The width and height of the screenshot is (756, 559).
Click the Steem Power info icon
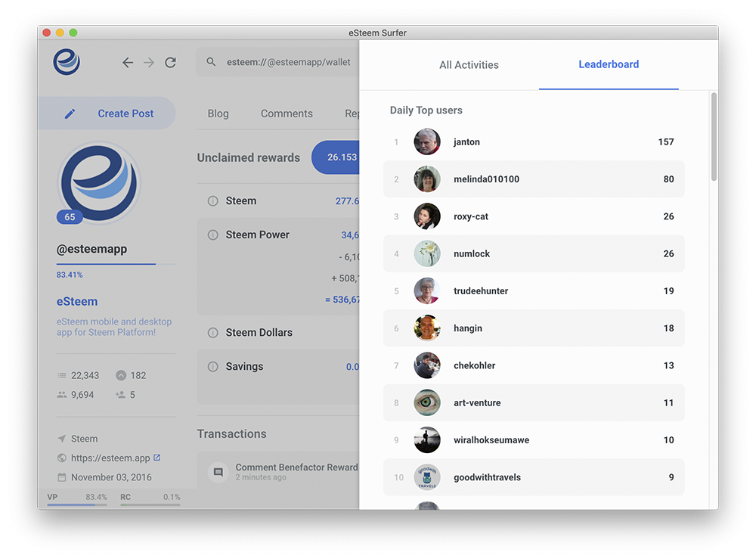click(x=212, y=235)
